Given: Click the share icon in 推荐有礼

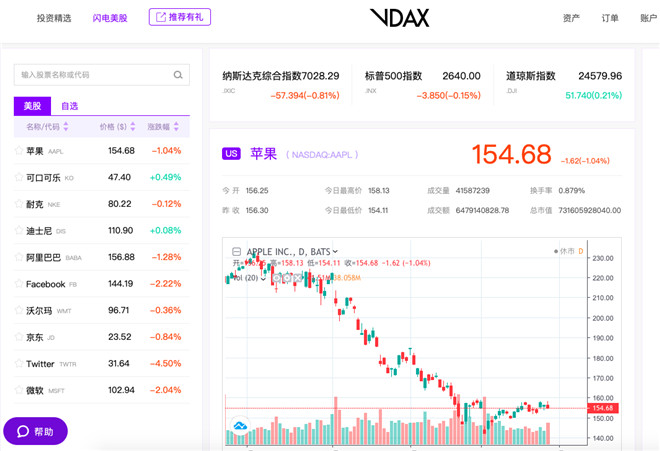Looking at the screenshot, I should pyautogui.click(x=160, y=17).
